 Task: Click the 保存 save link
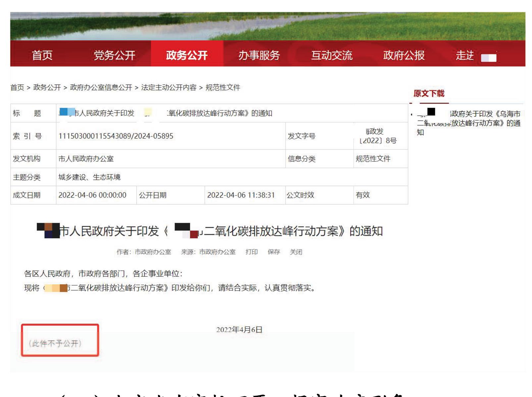[x=274, y=252]
